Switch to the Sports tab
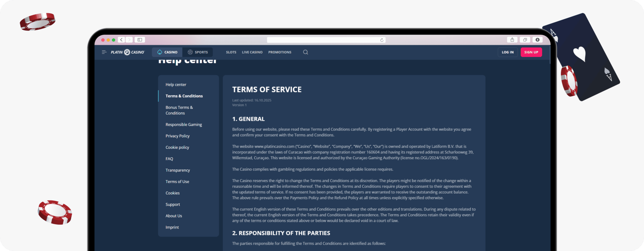This screenshot has width=644, height=251. click(197, 52)
